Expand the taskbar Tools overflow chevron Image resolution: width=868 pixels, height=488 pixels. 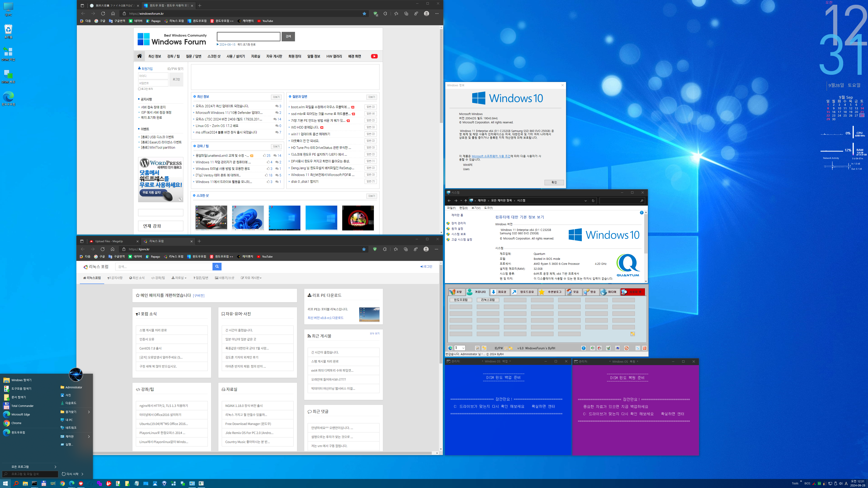801,481
